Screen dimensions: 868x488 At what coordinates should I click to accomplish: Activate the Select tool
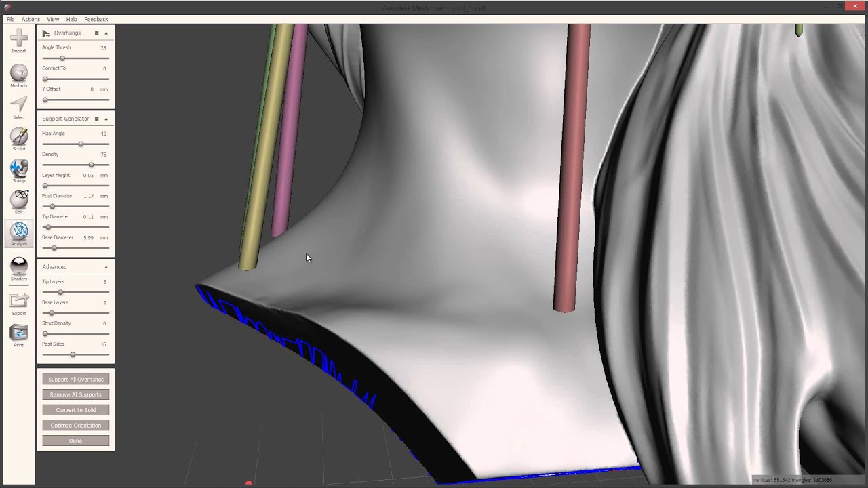click(19, 107)
